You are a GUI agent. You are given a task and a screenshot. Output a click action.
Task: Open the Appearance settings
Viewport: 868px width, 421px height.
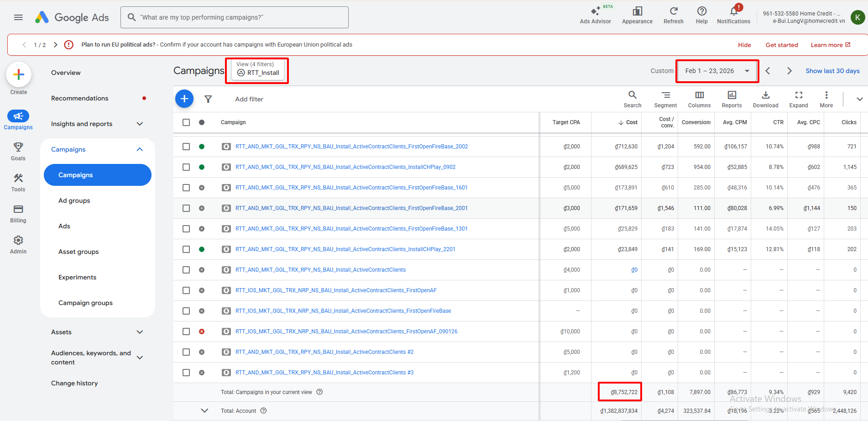[637, 15]
